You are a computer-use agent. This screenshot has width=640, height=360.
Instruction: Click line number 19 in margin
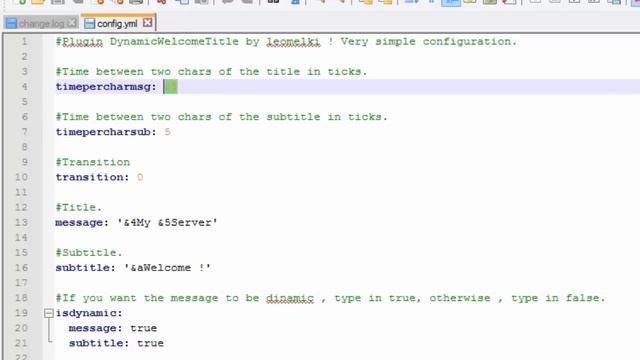(x=21, y=313)
